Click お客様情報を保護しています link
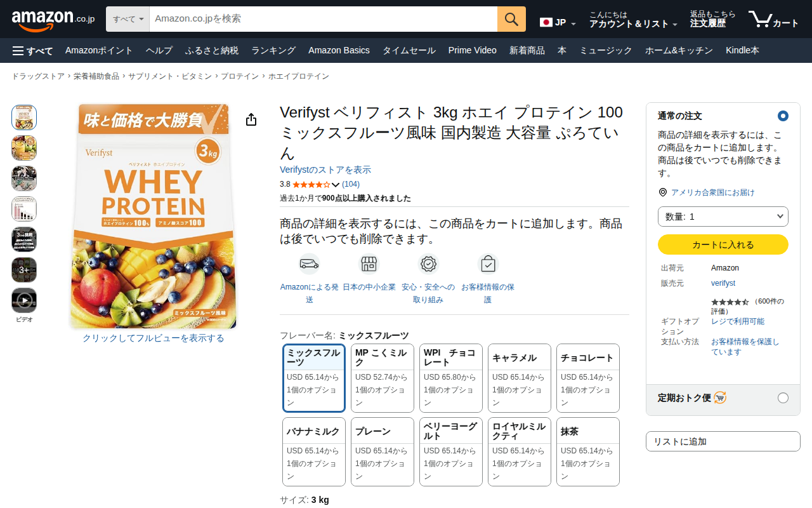This screenshot has width=812, height=508. tap(745, 347)
